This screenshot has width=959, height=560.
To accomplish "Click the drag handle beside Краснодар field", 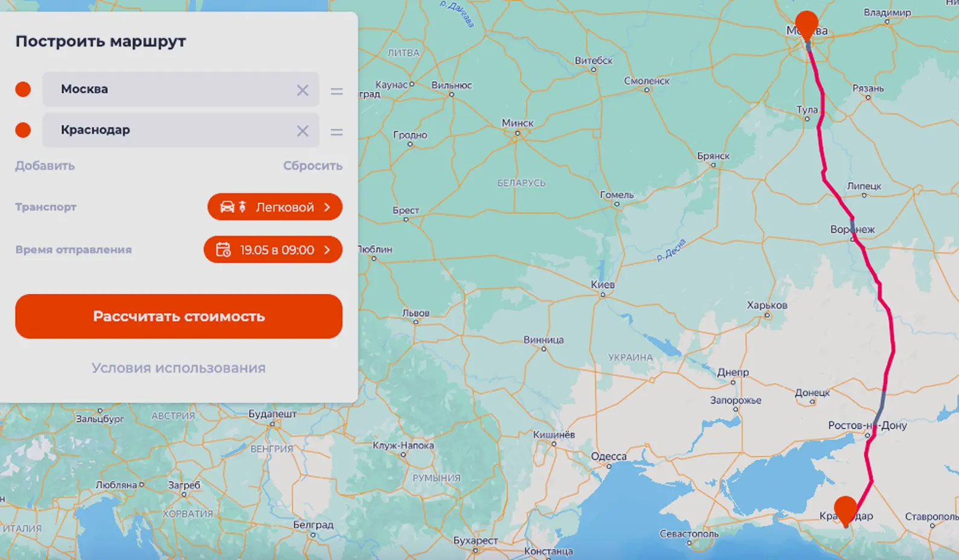I will [336, 132].
